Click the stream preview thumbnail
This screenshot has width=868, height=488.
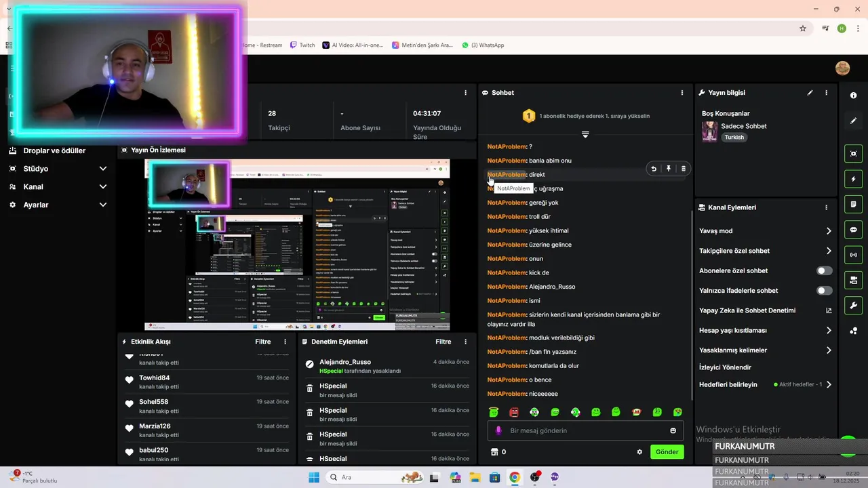click(297, 245)
